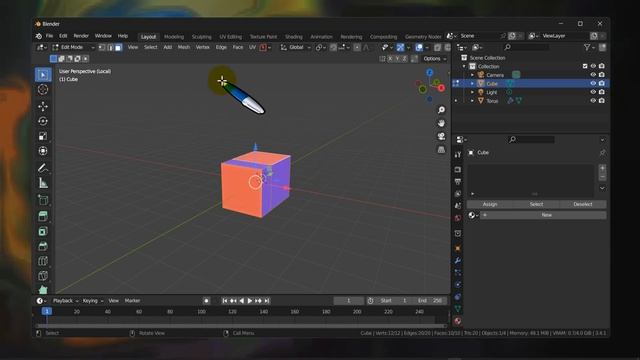Select the Measure tool
The image size is (640, 360).
(43, 183)
